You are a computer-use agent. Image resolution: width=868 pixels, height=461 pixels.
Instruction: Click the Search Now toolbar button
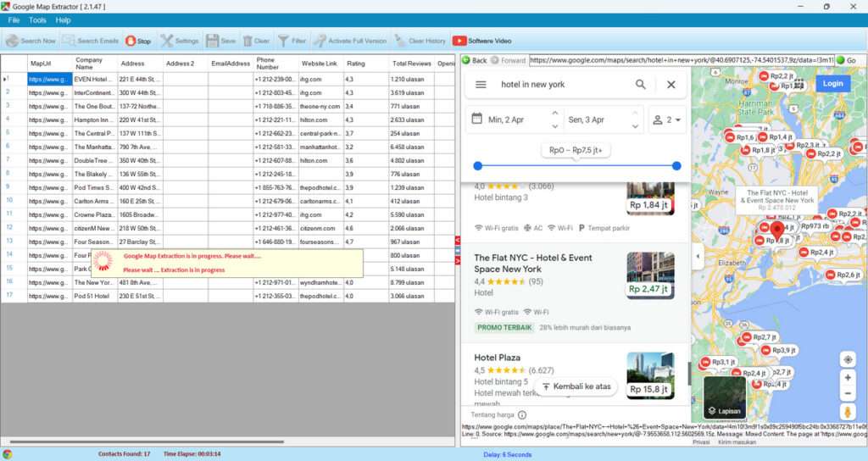coord(31,41)
